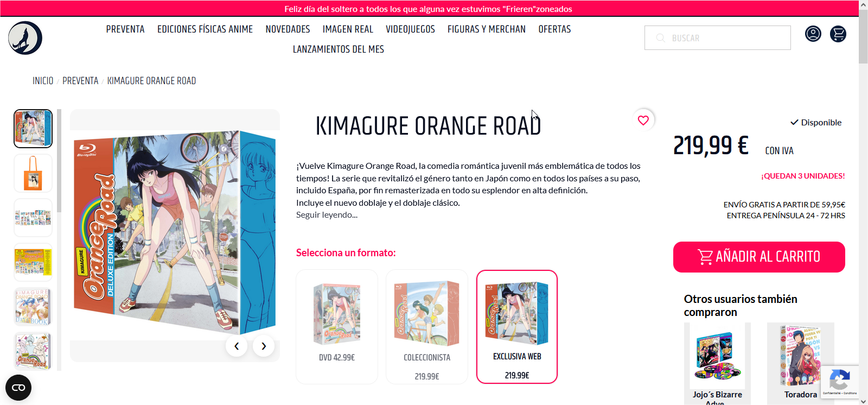The height and width of the screenshot is (405, 868).
Task: Show previous product image with left arrow
Action: pos(237,346)
